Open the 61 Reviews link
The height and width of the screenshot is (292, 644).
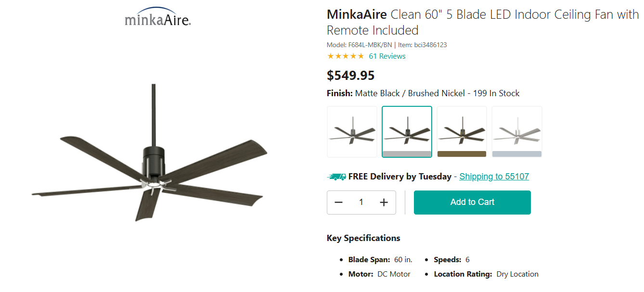coord(387,56)
